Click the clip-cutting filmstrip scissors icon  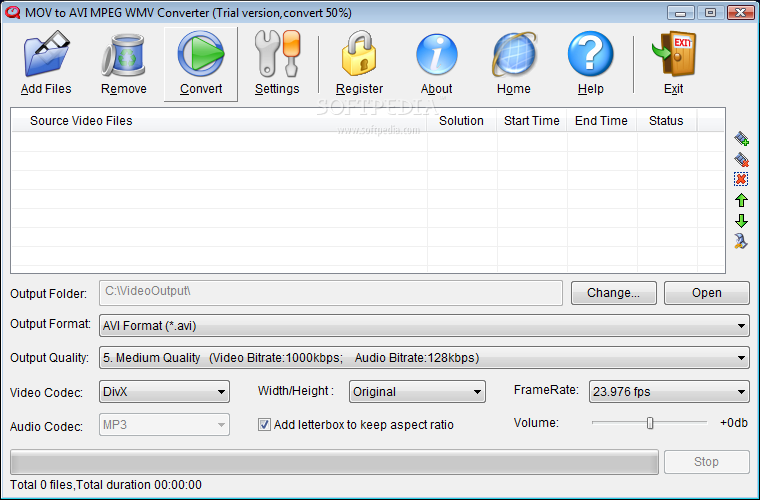[741, 241]
